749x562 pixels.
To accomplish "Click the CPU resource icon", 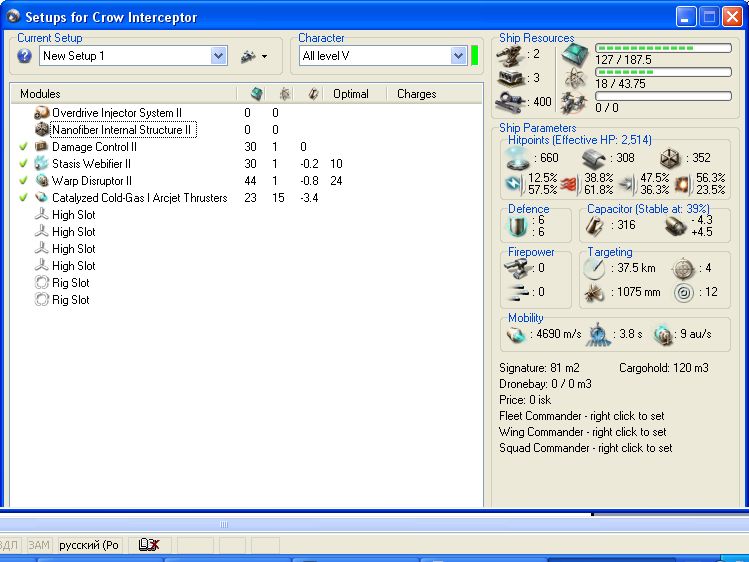I will pos(575,54).
